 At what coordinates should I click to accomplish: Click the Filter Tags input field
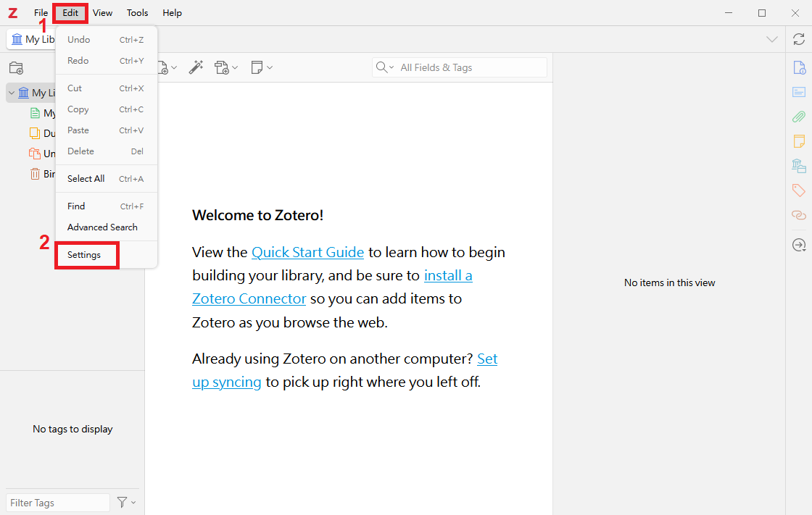(58, 503)
